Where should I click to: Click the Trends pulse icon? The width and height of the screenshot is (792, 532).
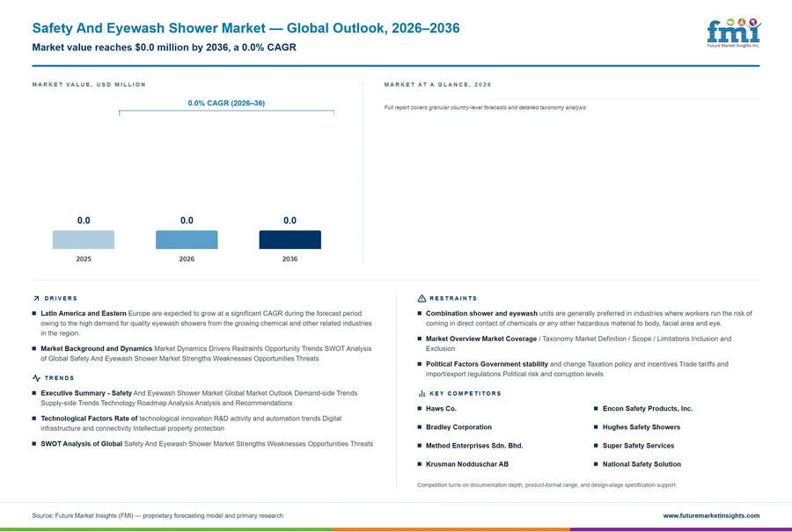click(x=36, y=378)
